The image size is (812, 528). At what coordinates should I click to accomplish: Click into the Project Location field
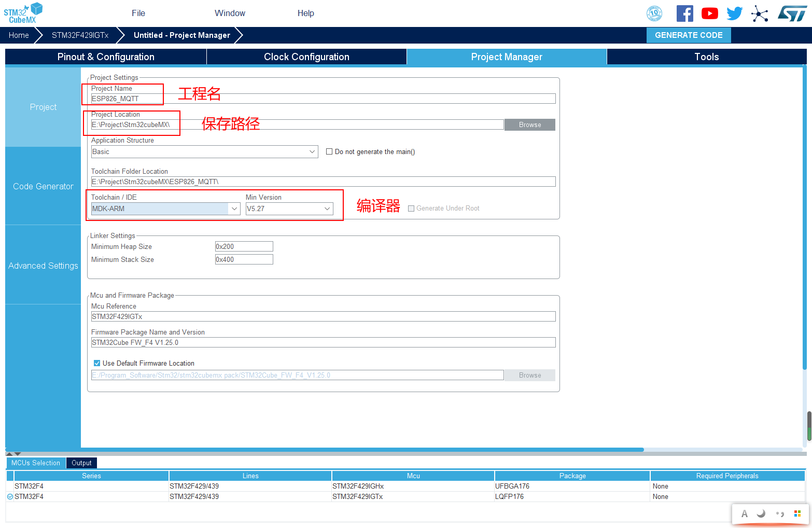[298, 124]
